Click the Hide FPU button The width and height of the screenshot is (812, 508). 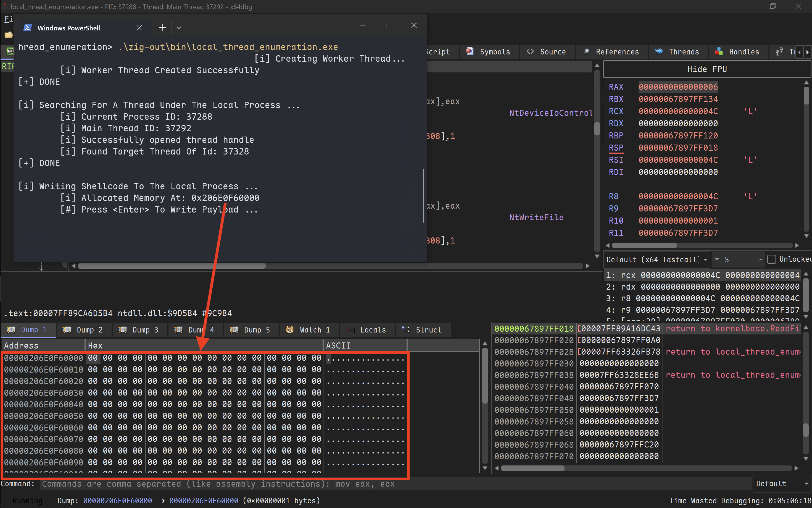click(707, 69)
